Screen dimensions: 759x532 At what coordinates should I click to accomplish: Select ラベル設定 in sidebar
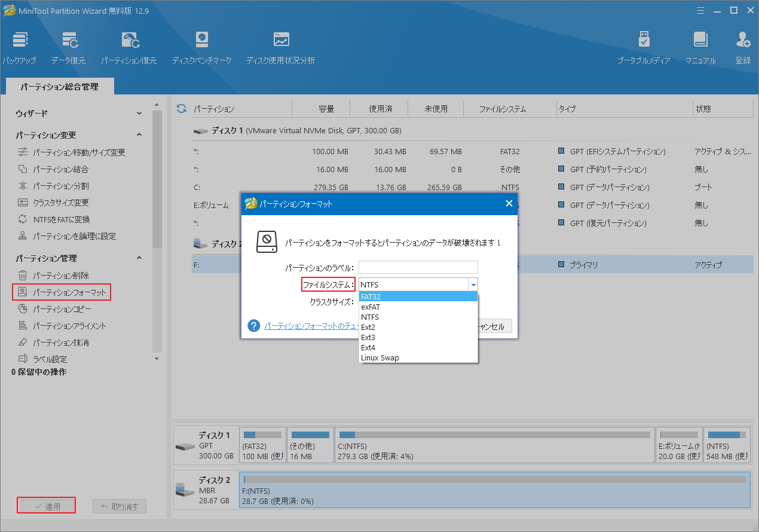tap(43, 359)
